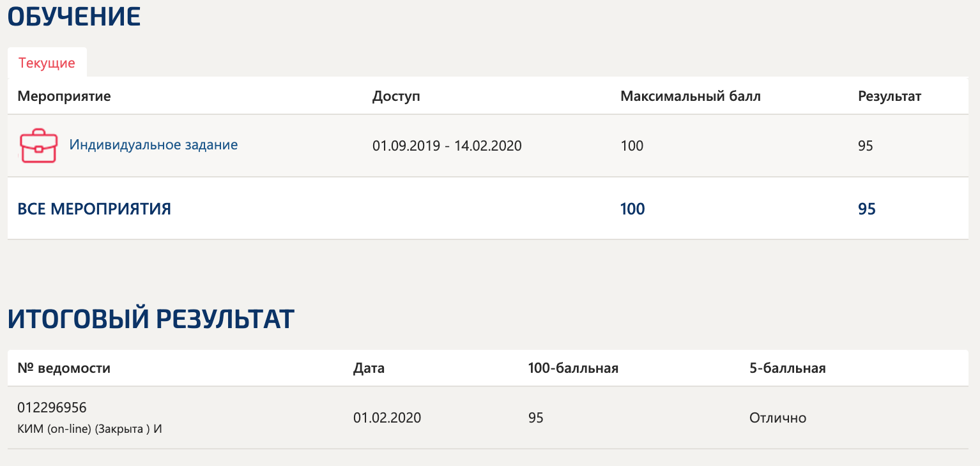This screenshot has width=980, height=466.
Task: Switch to the Текущие tab
Action: [47, 63]
